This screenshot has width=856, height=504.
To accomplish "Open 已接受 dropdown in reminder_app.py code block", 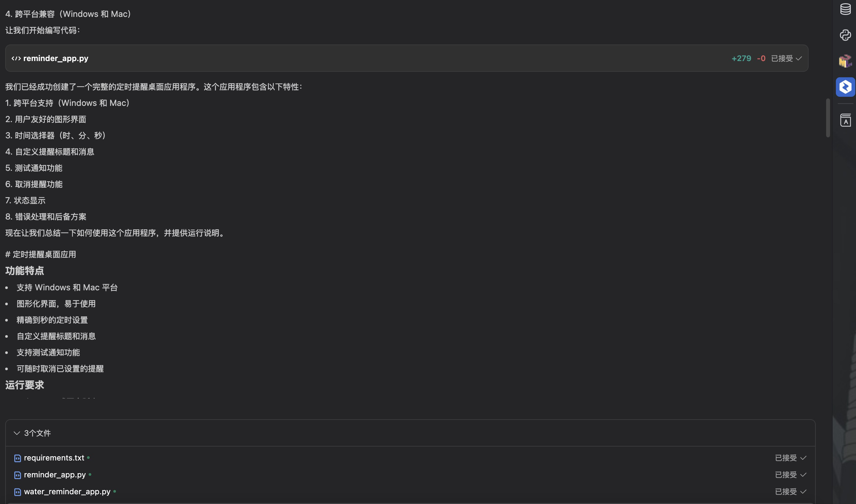I will click(786, 58).
